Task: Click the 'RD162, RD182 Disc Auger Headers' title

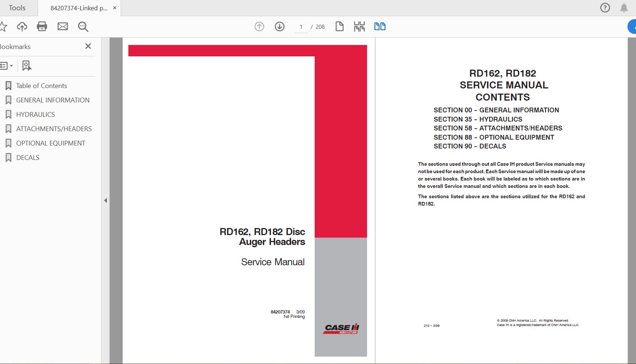Action: (x=262, y=237)
